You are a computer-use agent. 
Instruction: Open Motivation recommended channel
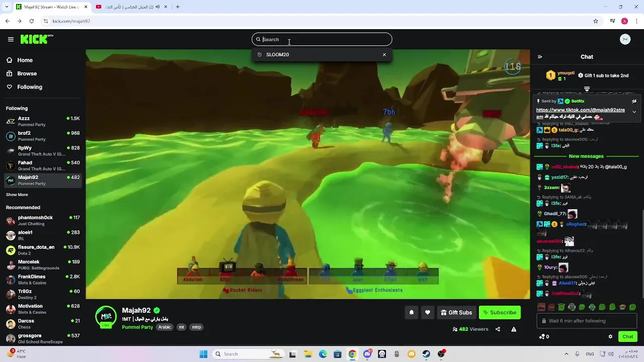click(43, 309)
